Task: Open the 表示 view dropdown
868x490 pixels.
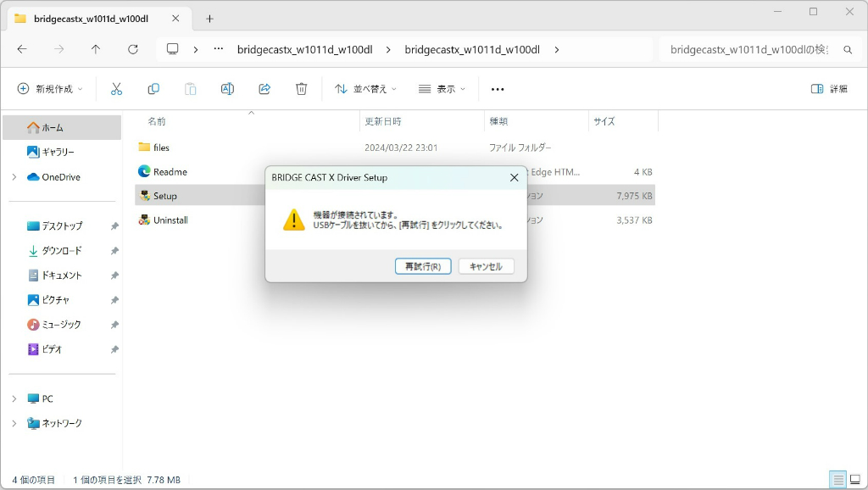Action: pos(442,89)
